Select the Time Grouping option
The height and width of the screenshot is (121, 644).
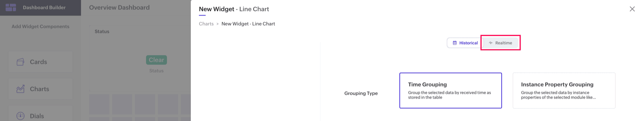tap(450, 90)
